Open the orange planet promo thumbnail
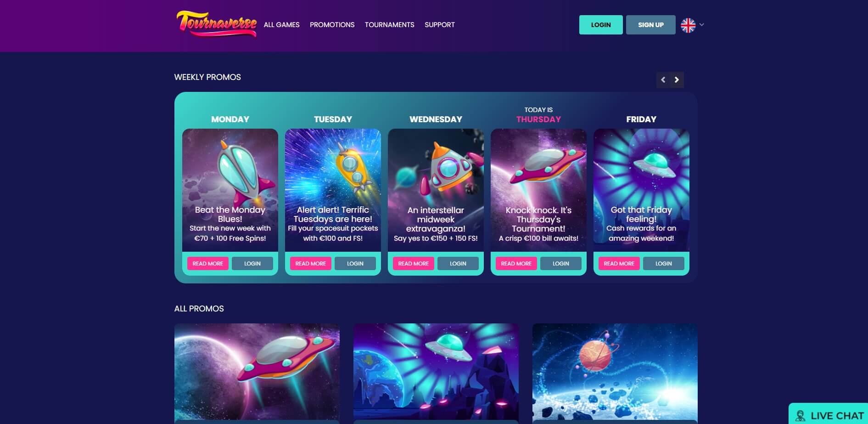 (x=615, y=372)
